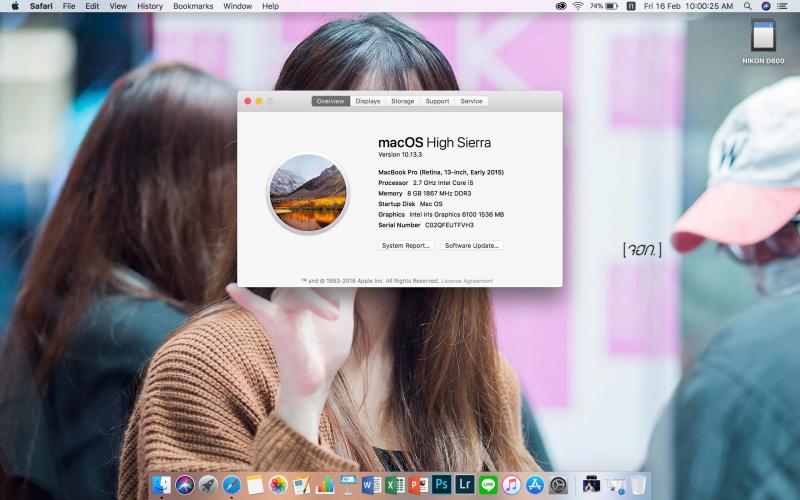Click the Startup Disk Mac OS value
This screenshot has height=500, width=800.
point(431,204)
